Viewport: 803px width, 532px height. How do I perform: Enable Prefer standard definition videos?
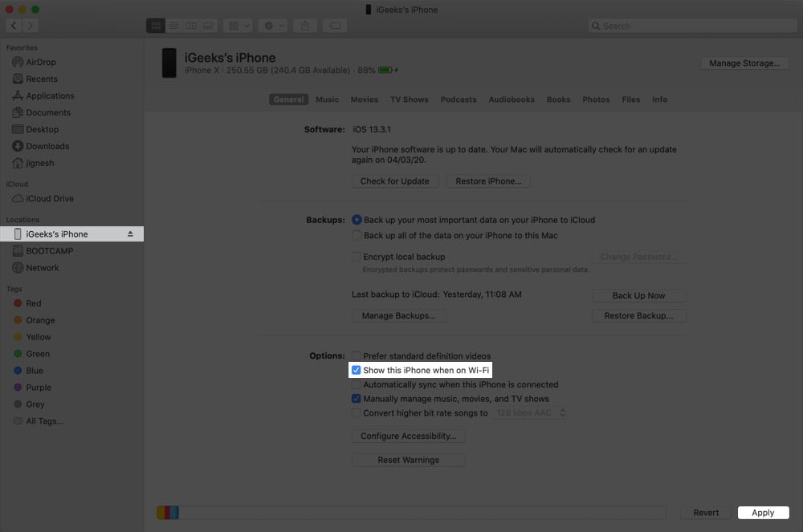pyautogui.click(x=356, y=355)
